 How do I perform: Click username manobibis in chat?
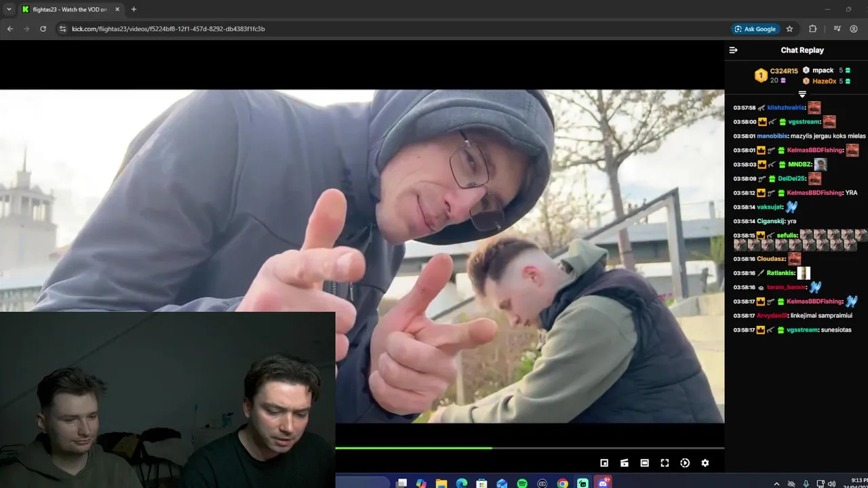[x=772, y=136]
